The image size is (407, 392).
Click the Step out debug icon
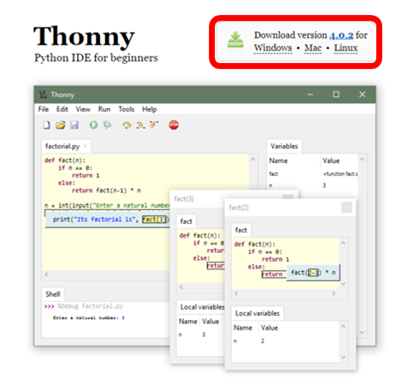point(154,125)
